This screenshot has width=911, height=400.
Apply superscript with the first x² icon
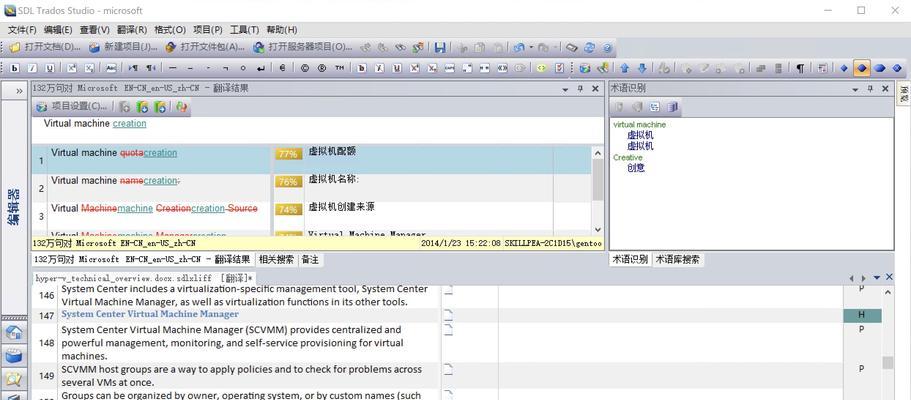point(71,68)
